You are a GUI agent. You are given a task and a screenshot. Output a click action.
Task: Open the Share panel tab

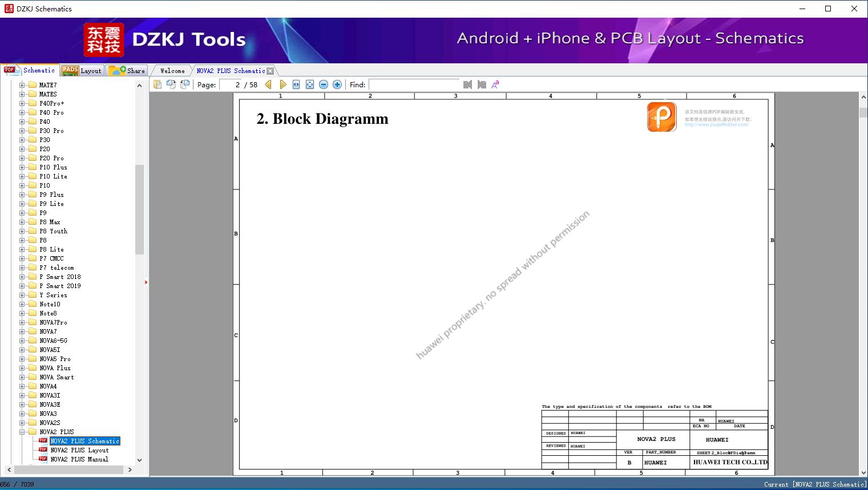[127, 70]
